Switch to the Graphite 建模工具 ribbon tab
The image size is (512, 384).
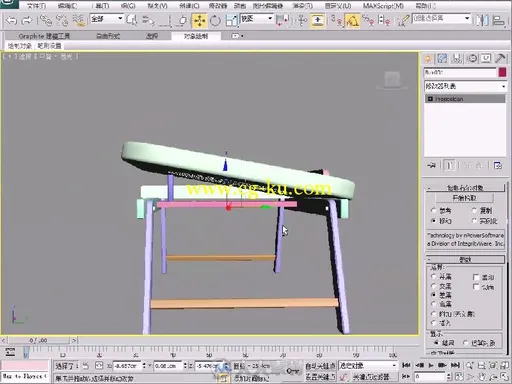pos(44,36)
